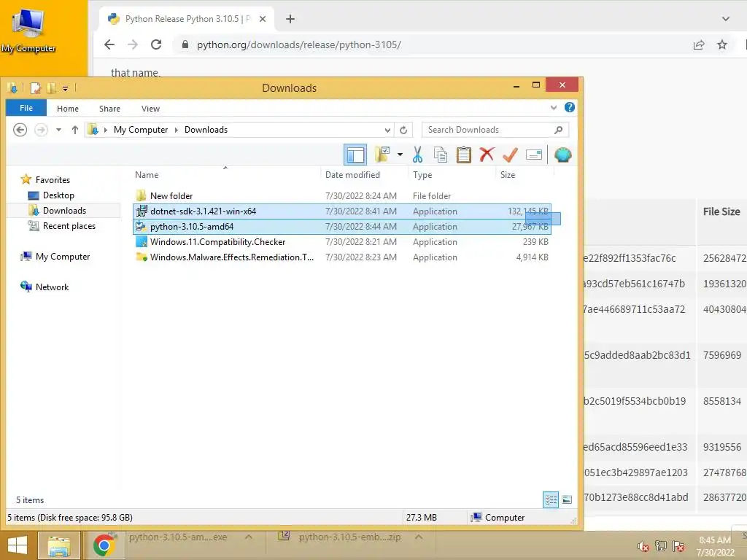Open options for python-3.10.5-am...exe download

pos(248,537)
